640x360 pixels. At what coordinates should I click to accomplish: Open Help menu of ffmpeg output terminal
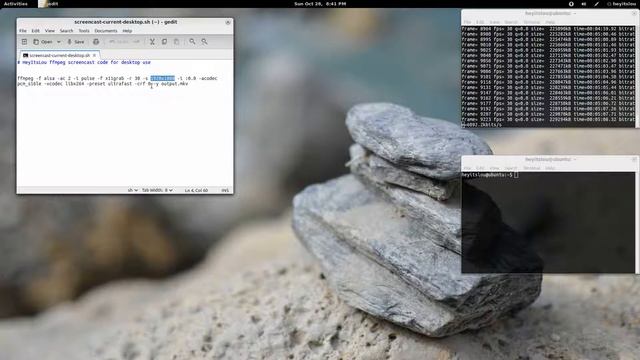coord(550,22)
